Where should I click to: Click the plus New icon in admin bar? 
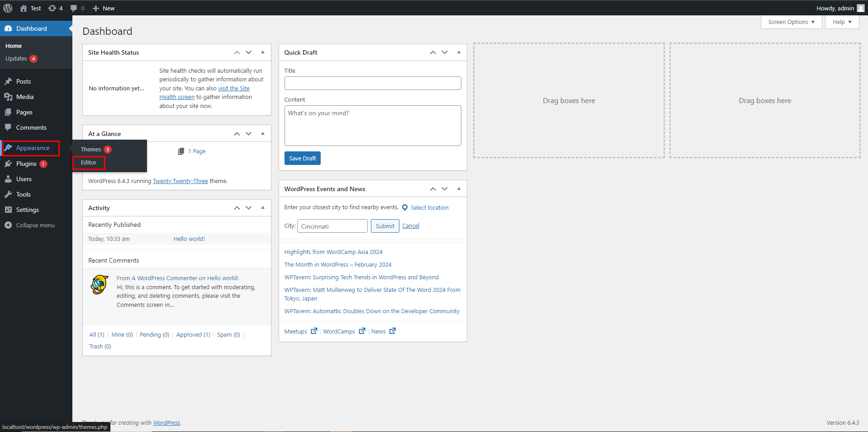95,8
